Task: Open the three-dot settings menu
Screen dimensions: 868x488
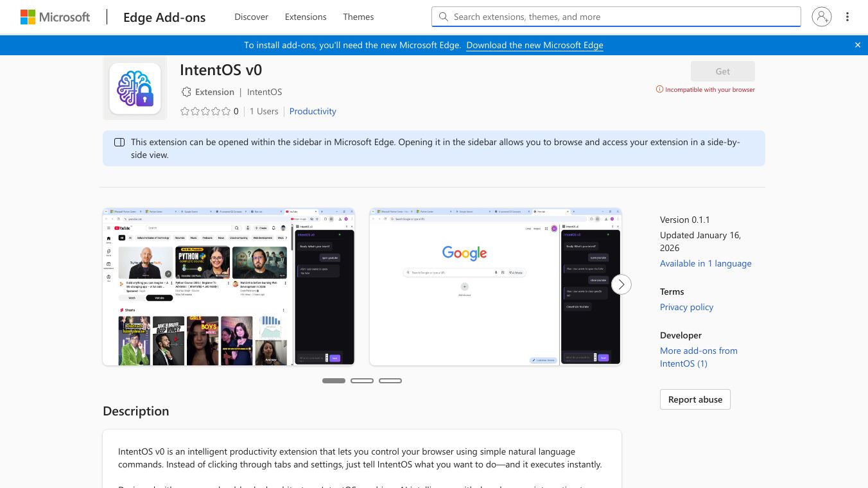Action: point(847,17)
